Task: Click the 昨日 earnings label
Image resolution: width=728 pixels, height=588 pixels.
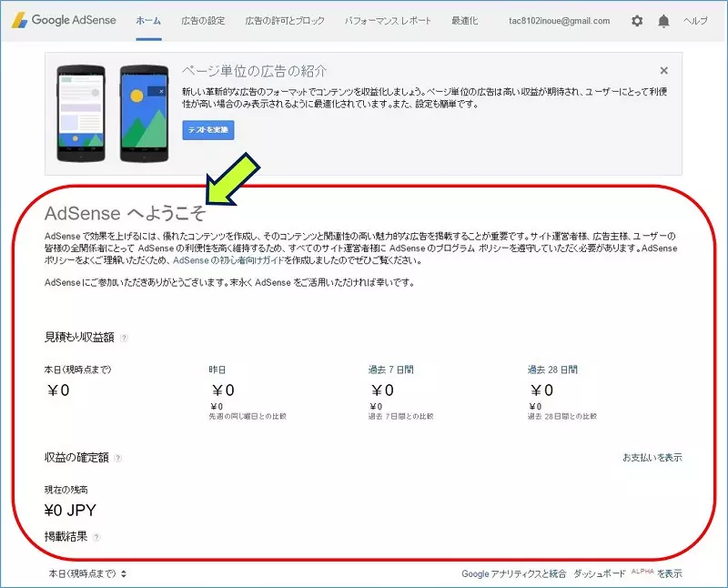Action: (217, 370)
